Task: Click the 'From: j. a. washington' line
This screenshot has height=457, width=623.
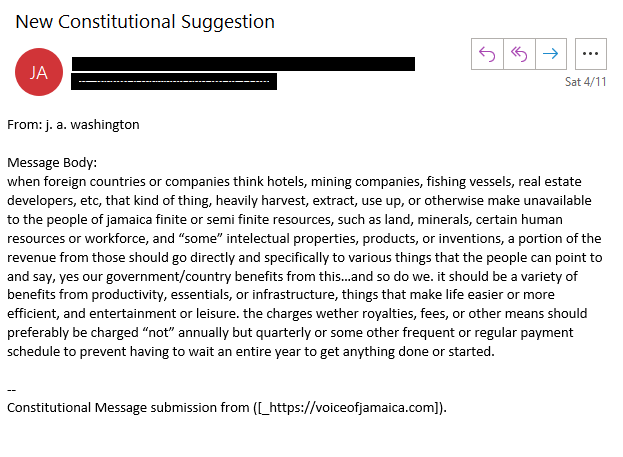Action: pyautogui.click(x=73, y=125)
